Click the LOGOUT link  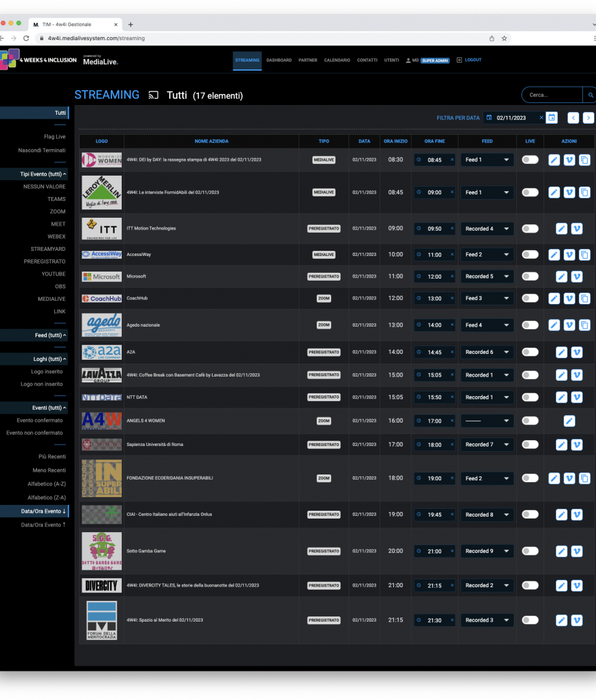point(469,60)
